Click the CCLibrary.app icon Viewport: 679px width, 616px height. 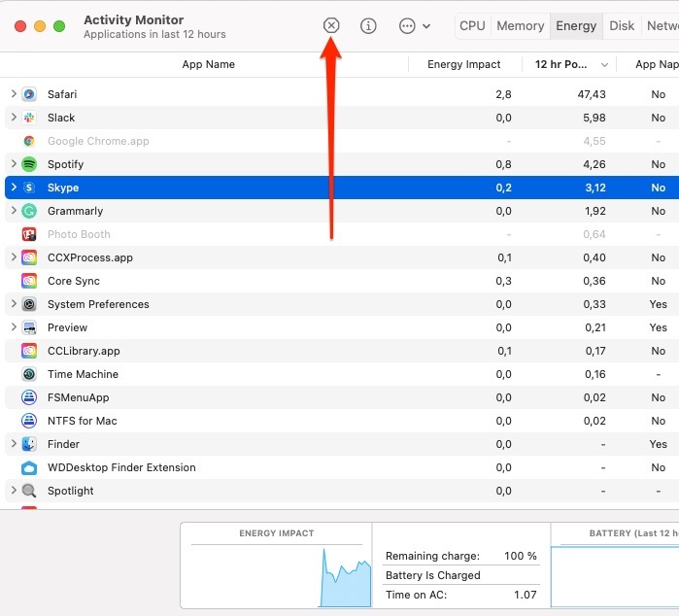[x=29, y=351]
